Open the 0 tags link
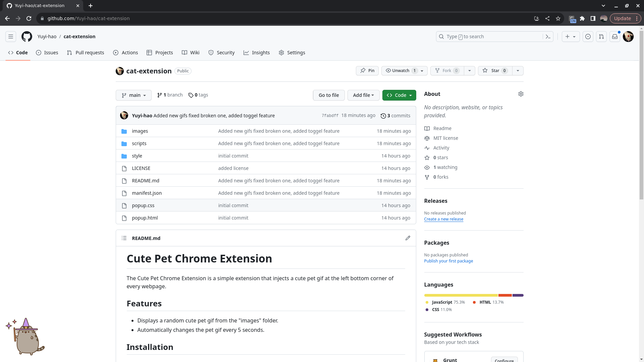This screenshot has width=644, height=362. click(198, 95)
